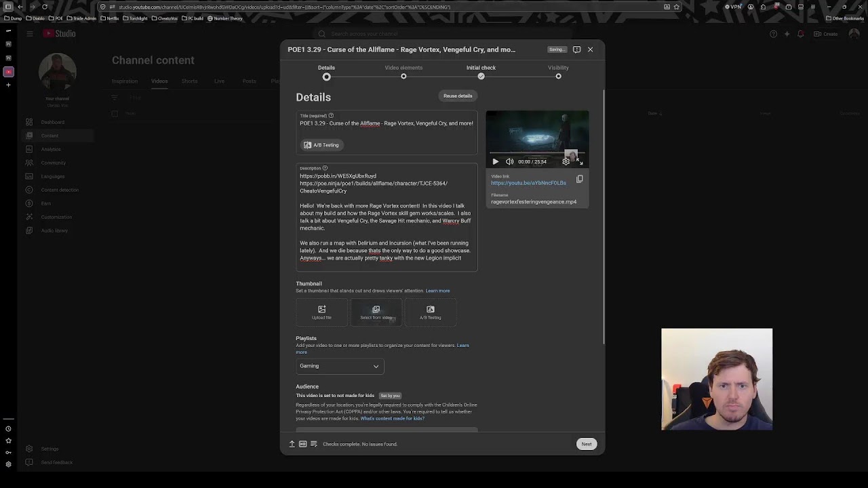The image size is (868, 488).
Task: Open Thumbnail Learn more link
Action: 437,291
